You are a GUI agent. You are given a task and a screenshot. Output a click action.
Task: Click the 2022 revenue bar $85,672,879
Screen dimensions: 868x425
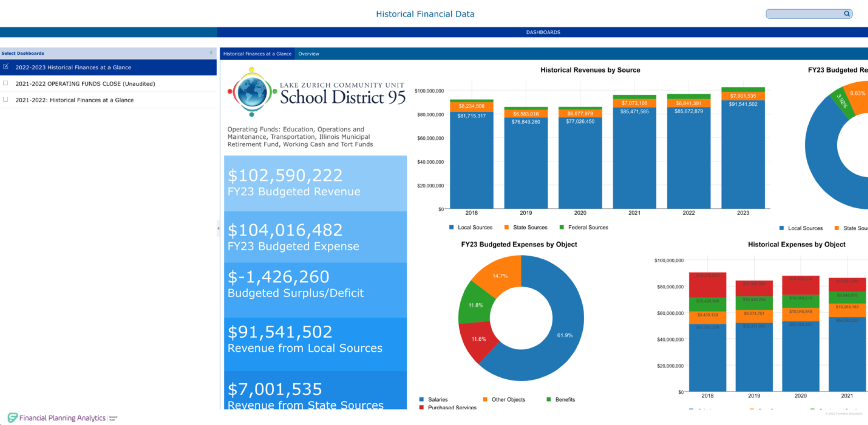click(x=689, y=158)
